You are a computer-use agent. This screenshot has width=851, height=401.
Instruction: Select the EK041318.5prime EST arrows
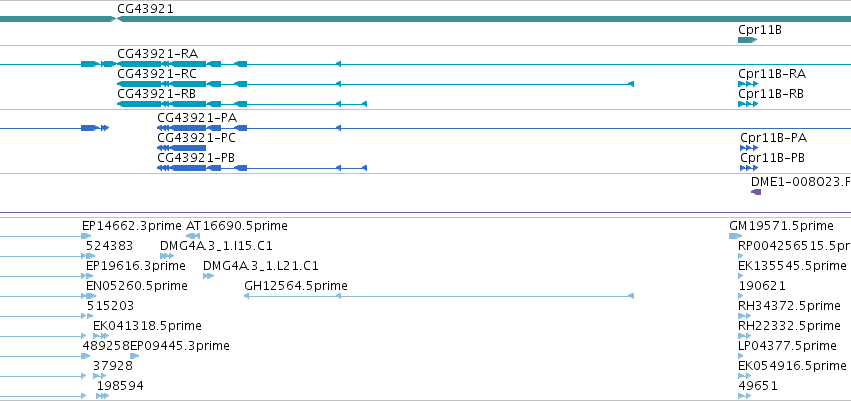pos(101,336)
